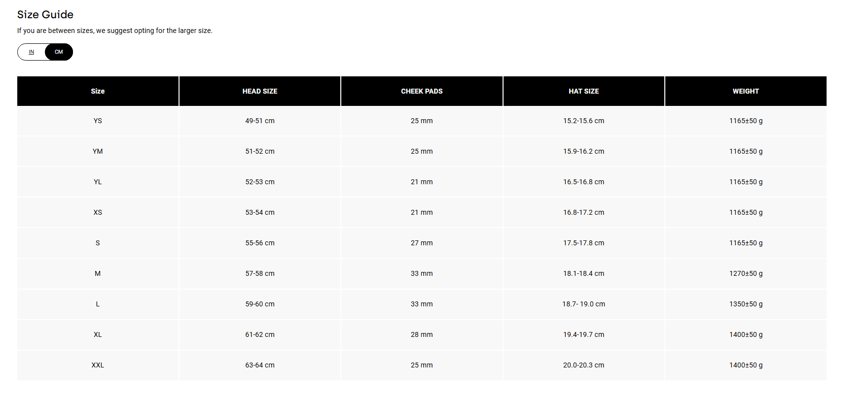The image size is (868, 398).
Task: Click the WEIGHT column header
Action: click(746, 91)
